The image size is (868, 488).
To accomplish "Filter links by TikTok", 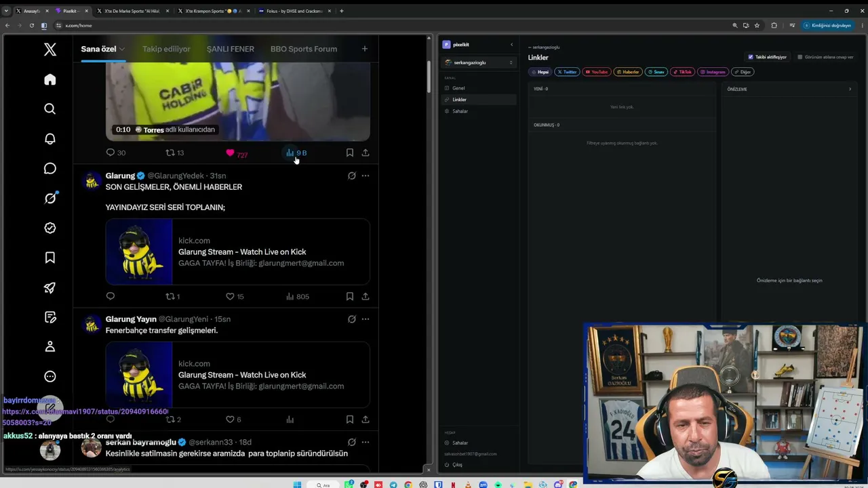I will click(x=683, y=72).
